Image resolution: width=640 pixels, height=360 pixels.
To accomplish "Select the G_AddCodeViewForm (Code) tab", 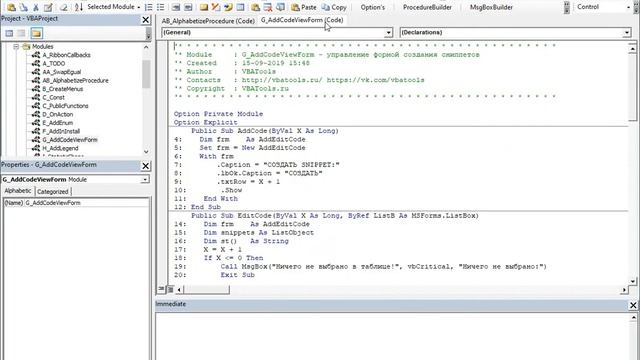I will pyautogui.click(x=302, y=20).
